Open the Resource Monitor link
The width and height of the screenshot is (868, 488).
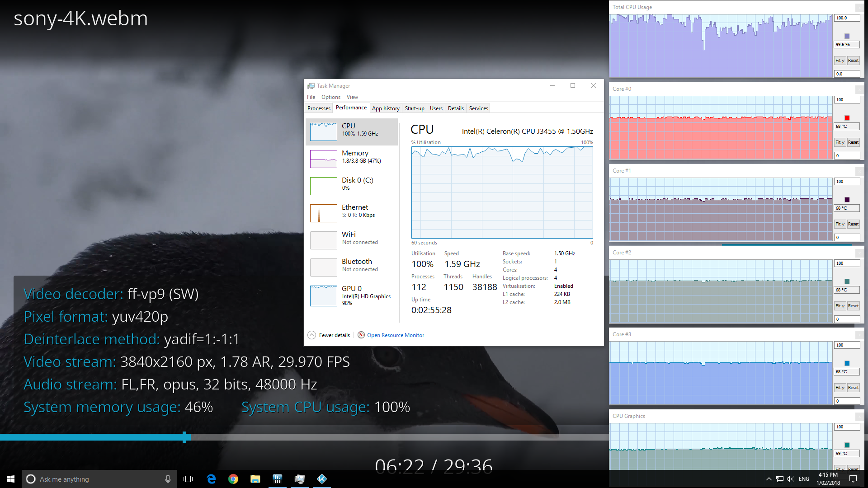(396, 335)
